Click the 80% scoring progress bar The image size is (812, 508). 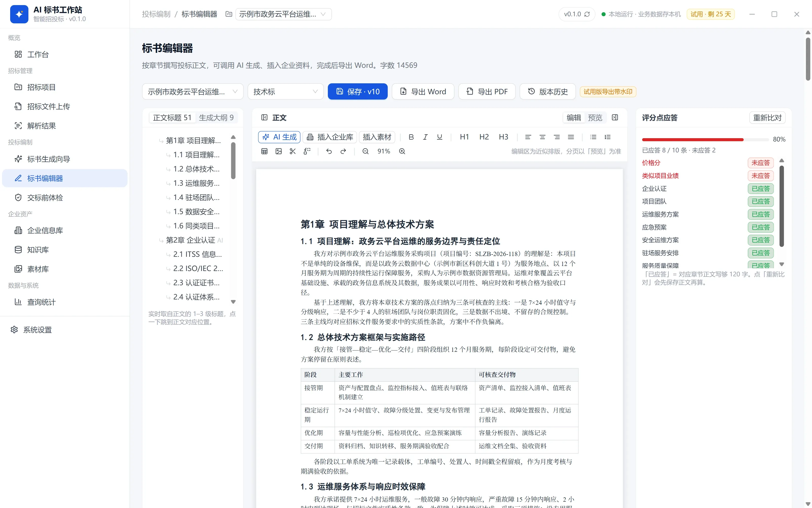pyautogui.click(x=705, y=139)
